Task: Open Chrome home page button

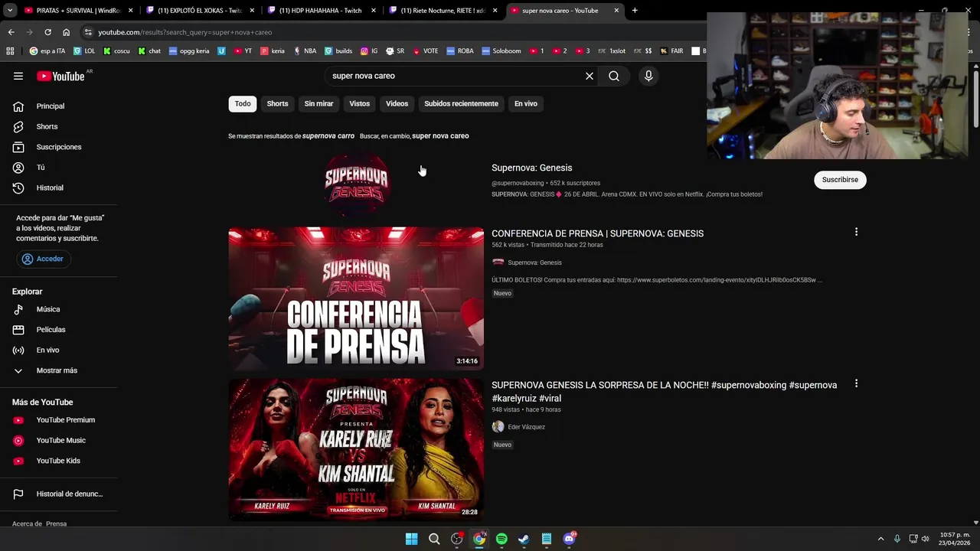Action: click(x=66, y=32)
